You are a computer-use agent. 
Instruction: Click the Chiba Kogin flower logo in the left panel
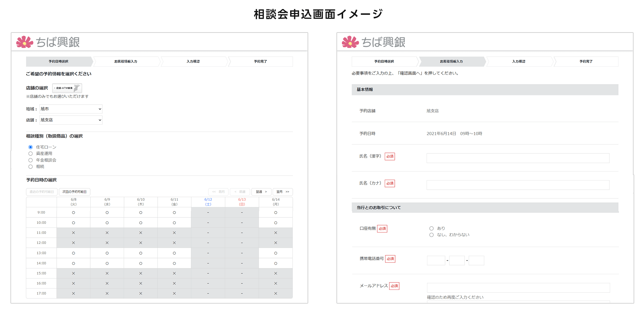coord(25,42)
